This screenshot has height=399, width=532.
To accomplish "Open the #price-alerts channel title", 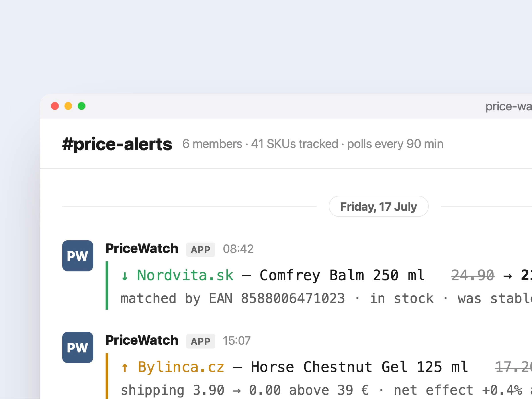I will pyautogui.click(x=117, y=144).
